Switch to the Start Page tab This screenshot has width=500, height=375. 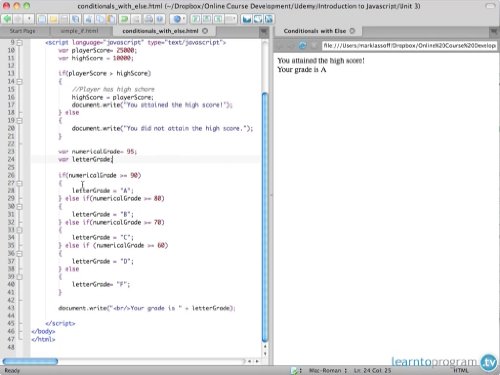tap(22, 31)
